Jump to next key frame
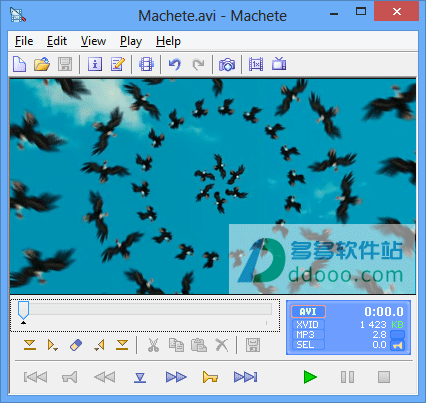 click(210, 377)
